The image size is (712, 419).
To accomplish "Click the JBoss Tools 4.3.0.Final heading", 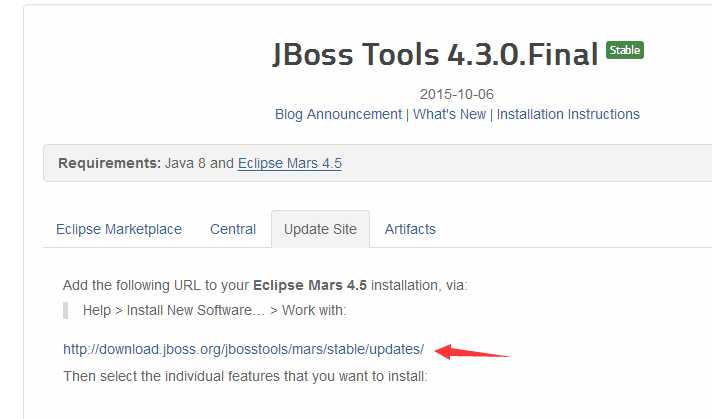I will tap(435, 54).
